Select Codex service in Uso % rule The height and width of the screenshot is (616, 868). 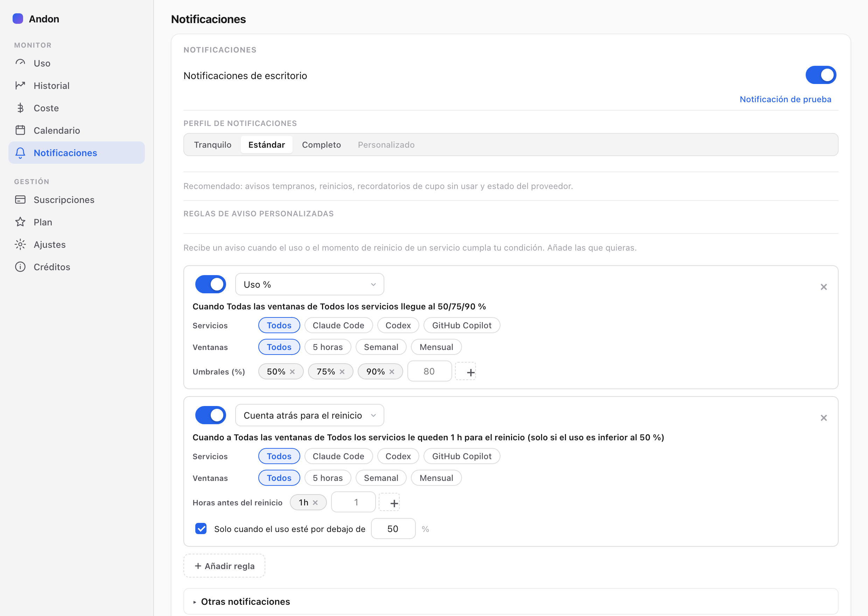pos(398,325)
